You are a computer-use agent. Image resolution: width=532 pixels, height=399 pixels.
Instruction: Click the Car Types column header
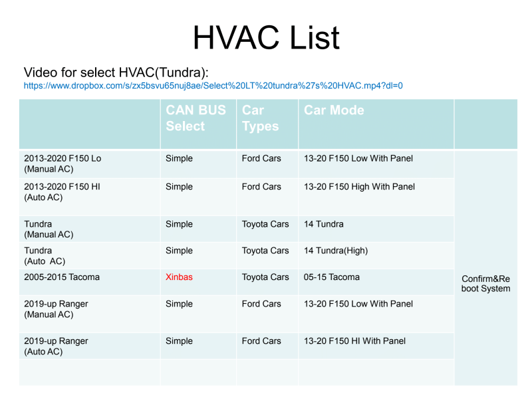click(261, 118)
